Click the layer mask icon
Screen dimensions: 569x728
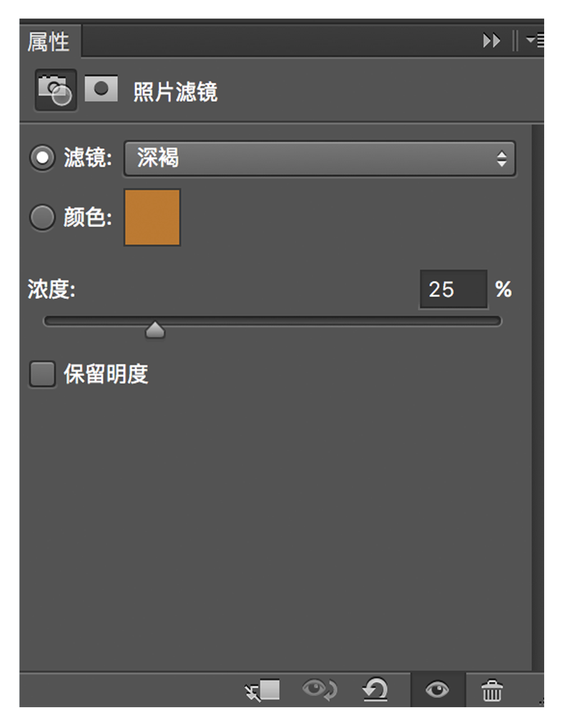(x=101, y=89)
